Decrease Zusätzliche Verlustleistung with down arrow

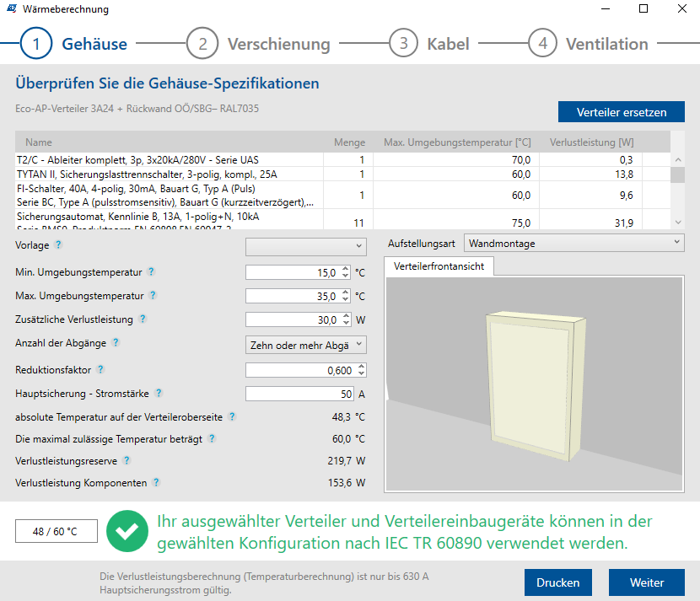[347, 323]
